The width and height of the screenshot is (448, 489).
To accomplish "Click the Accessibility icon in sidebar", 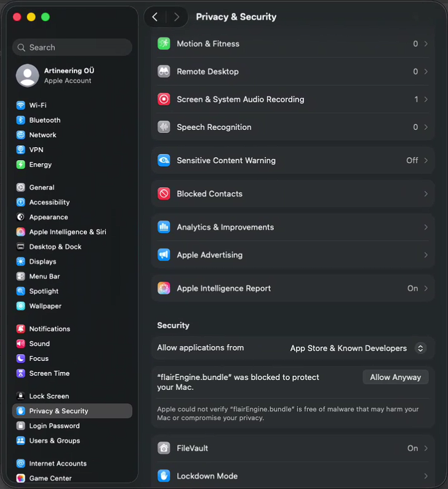I will [20, 203].
